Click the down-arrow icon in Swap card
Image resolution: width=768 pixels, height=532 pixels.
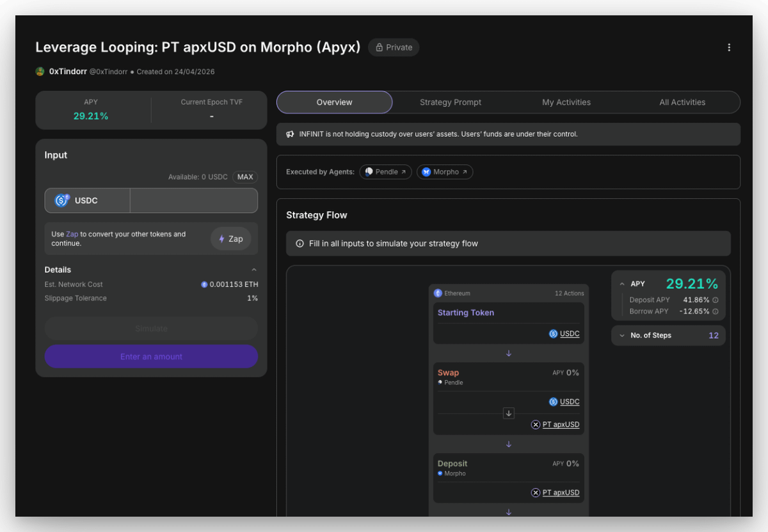509,413
